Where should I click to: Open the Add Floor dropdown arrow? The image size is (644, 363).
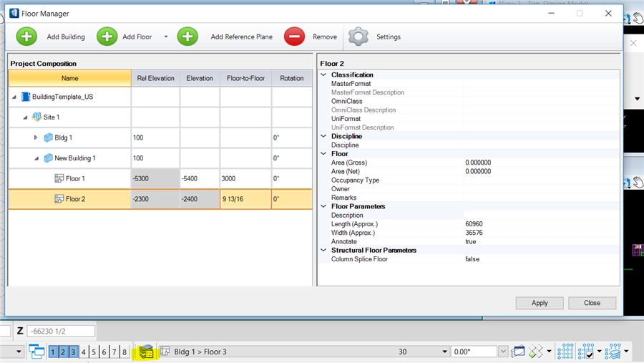[166, 37]
